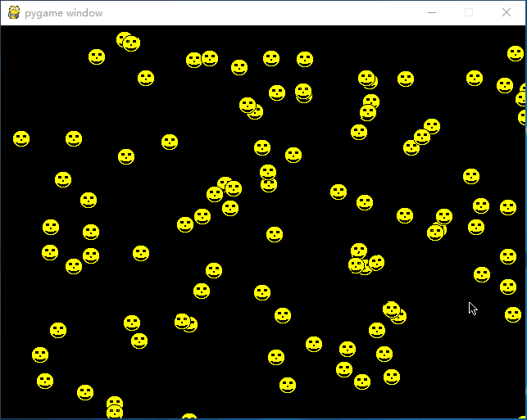The width and height of the screenshot is (527, 420).
Task: Click the smiley closest to bottom-right corner
Action: coord(513,314)
